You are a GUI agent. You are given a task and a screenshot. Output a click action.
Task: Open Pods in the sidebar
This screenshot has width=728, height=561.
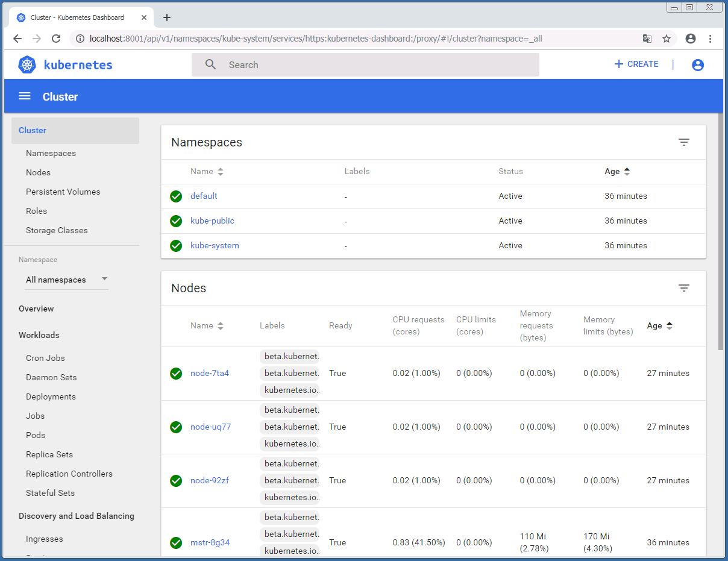[36, 436]
